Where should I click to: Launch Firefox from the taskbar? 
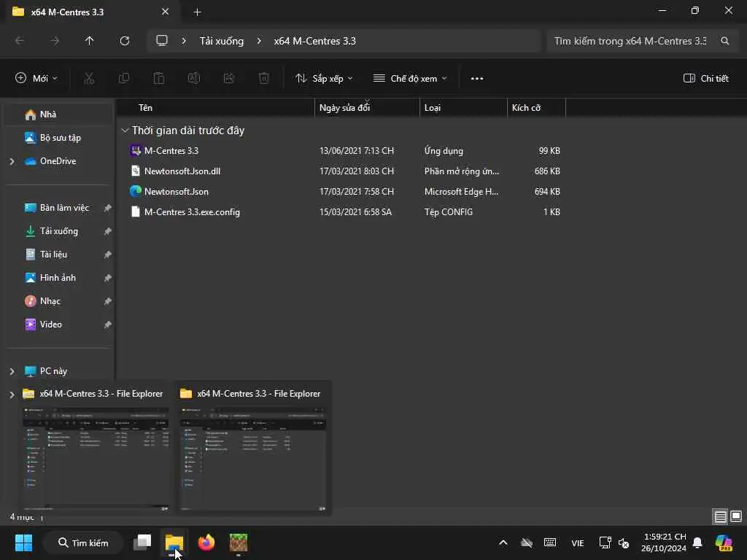coord(206,542)
